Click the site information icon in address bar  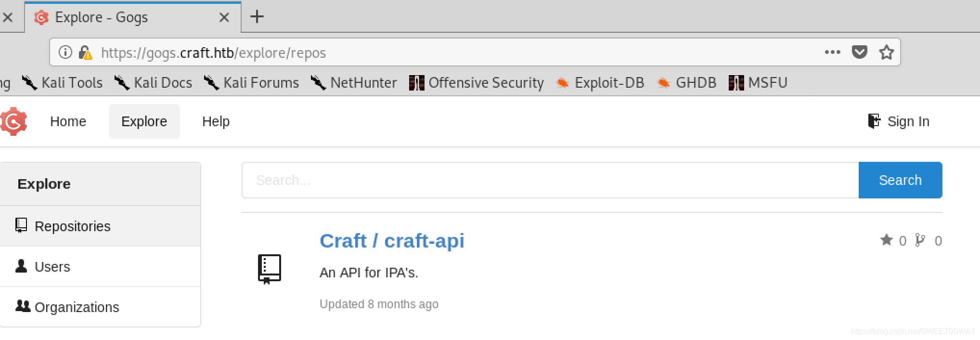(65, 52)
